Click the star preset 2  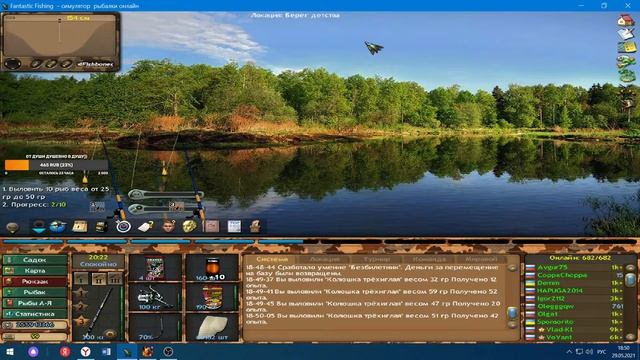(x=81, y=307)
